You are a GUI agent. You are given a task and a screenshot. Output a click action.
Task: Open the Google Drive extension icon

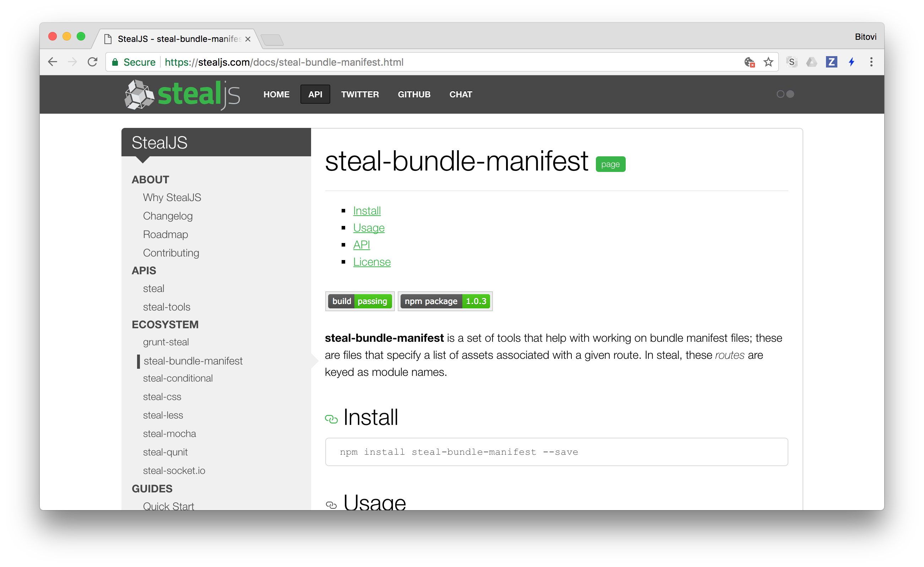(x=811, y=62)
